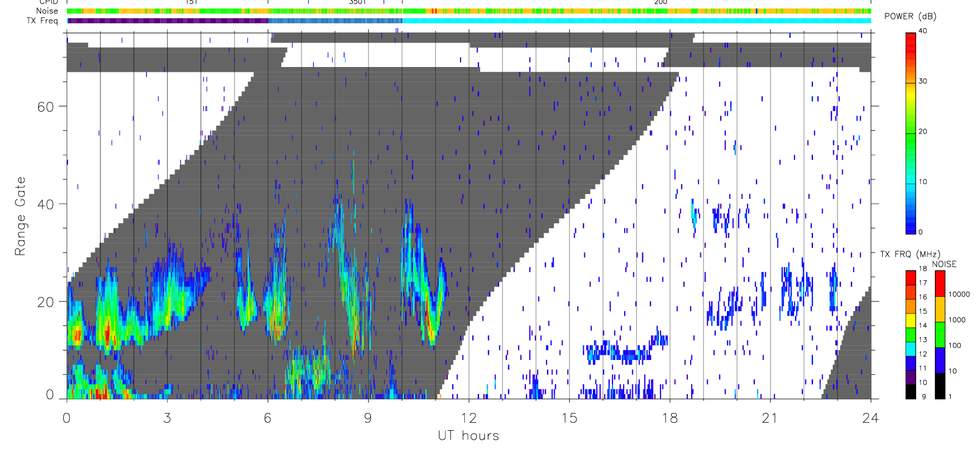Viewport: 980px width, 452px height.
Task: Select the UT hours tick label 24
Action: click(x=870, y=418)
